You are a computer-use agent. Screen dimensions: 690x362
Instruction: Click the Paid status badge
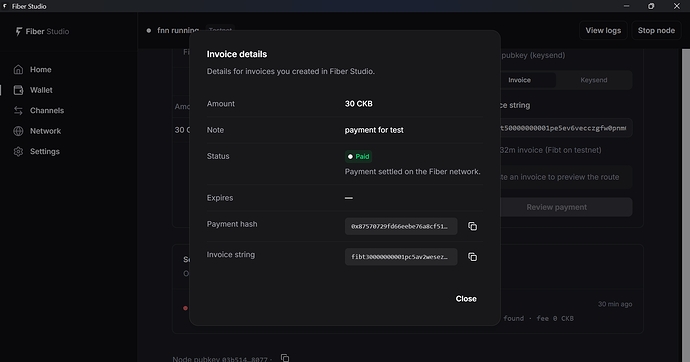pyautogui.click(x=358, y=156)
